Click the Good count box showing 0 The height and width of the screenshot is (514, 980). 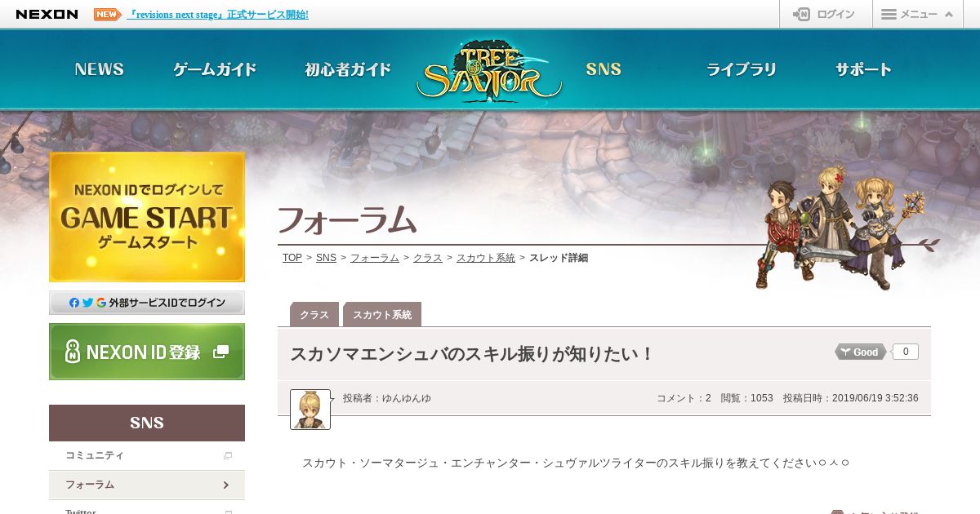click(906, 352)
